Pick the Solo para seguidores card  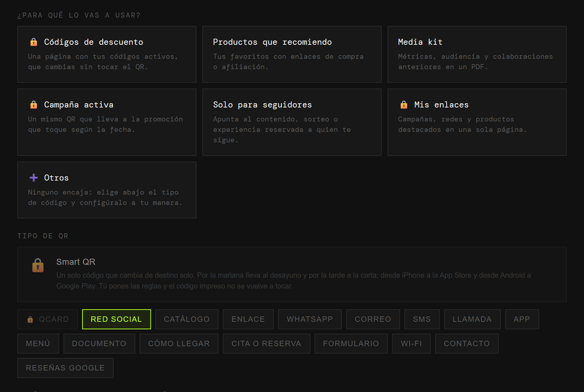[292, 122]
